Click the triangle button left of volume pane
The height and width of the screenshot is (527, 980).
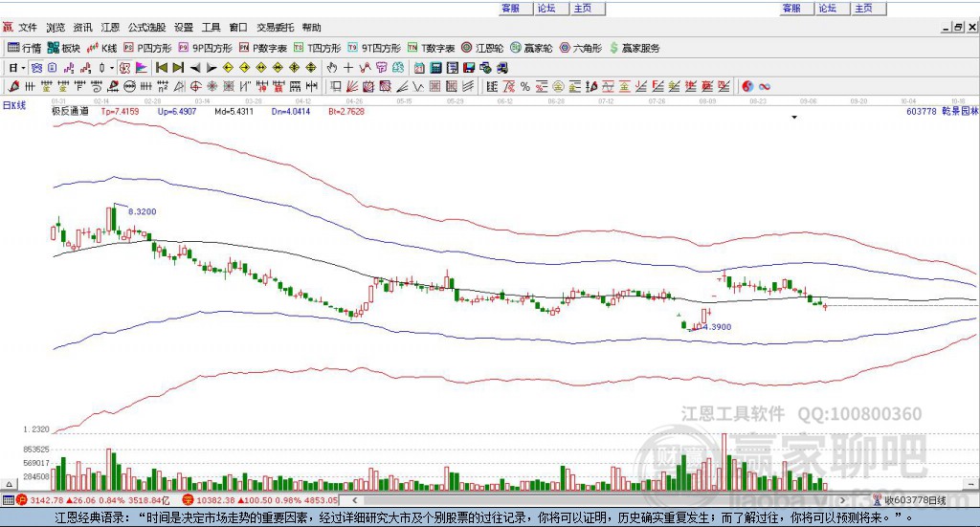(x=9, y=485)
